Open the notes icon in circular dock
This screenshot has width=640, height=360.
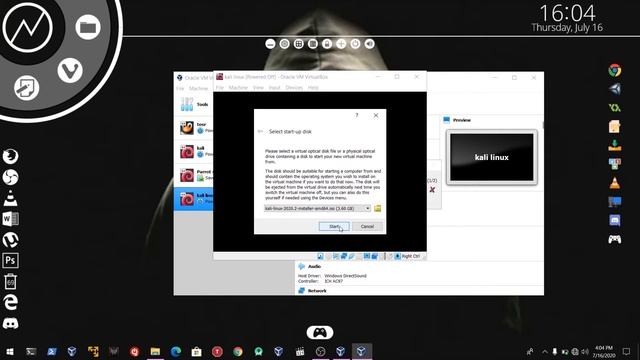point(27,87)
